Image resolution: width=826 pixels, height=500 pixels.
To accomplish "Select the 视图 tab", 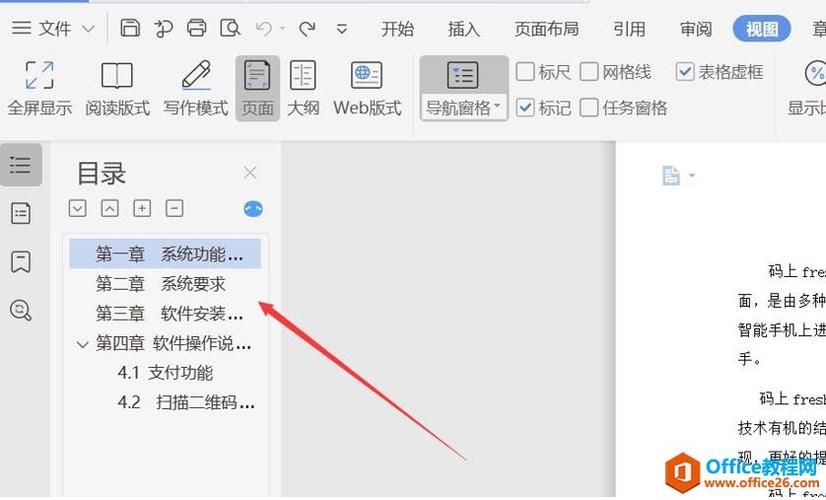I will (762, 28).
